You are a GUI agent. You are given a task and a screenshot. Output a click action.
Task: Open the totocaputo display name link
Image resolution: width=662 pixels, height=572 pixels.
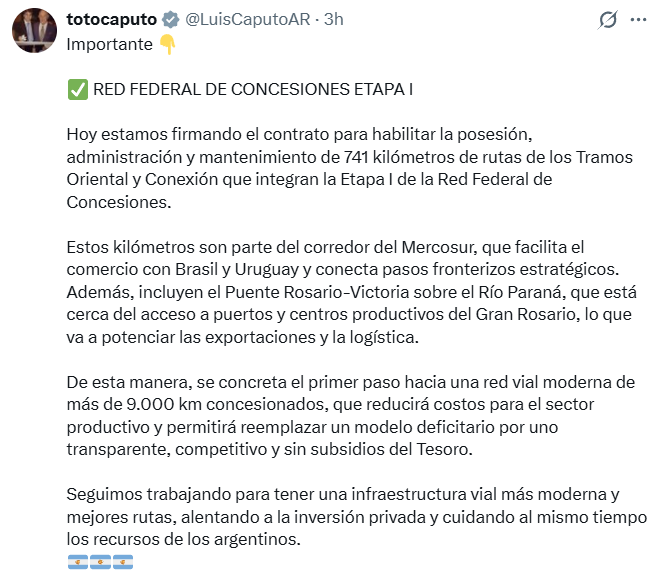(x=110, y=19)
